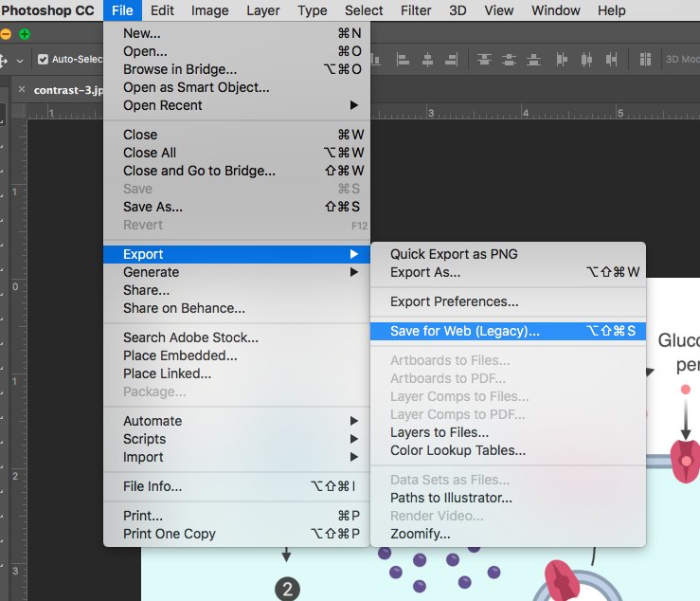The height and width of the screenshot is (601, 700).
Task: Choose Print One Copy
Action: [x=237, y=534]
